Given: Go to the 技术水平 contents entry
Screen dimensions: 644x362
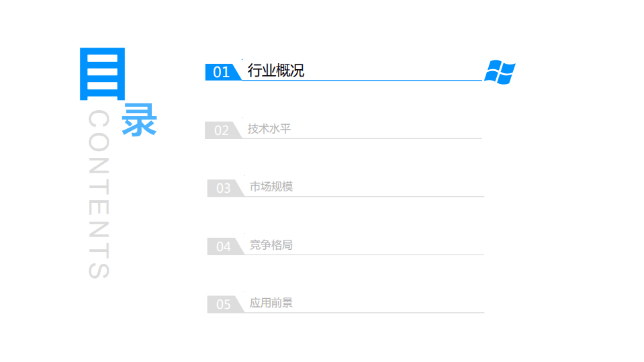Looking at the screenshot, I should point(269,129).
